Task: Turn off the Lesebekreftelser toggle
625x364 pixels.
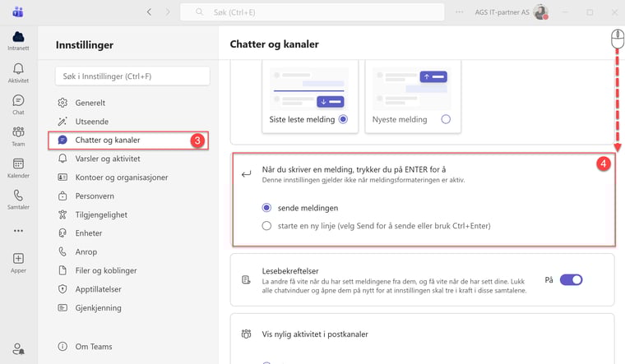Action: (571, 280)
